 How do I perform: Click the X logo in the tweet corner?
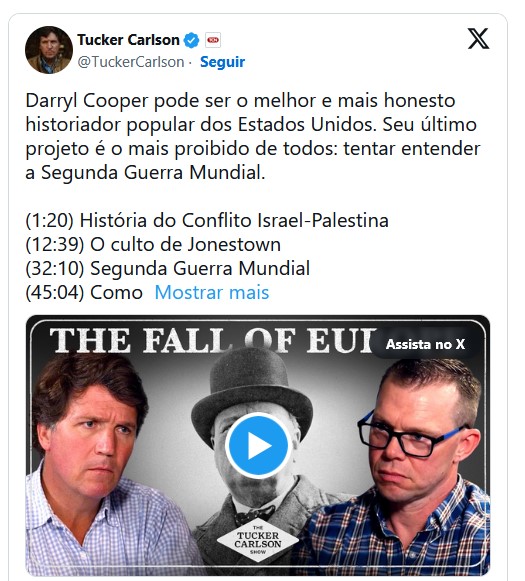click(x=478, y=39)
